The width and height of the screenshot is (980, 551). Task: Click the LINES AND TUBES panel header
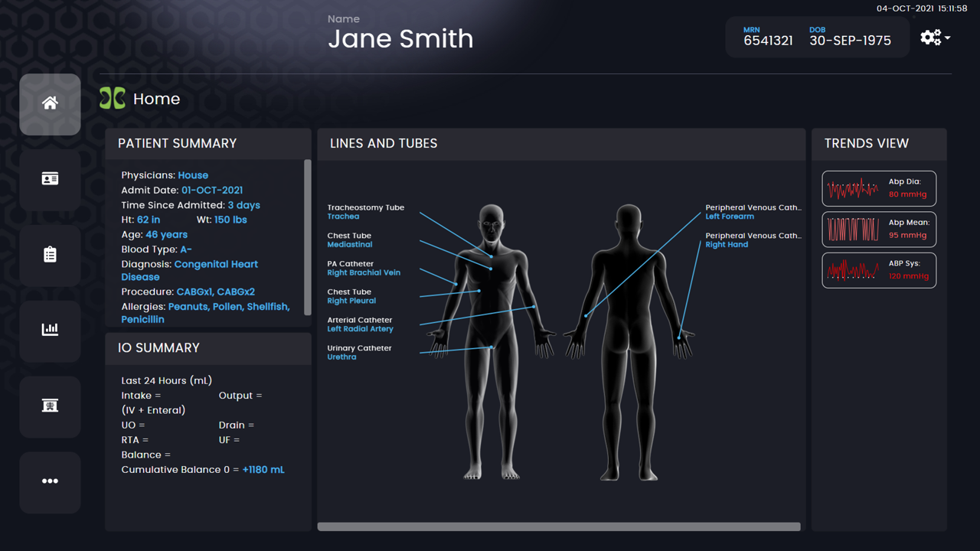561,143
